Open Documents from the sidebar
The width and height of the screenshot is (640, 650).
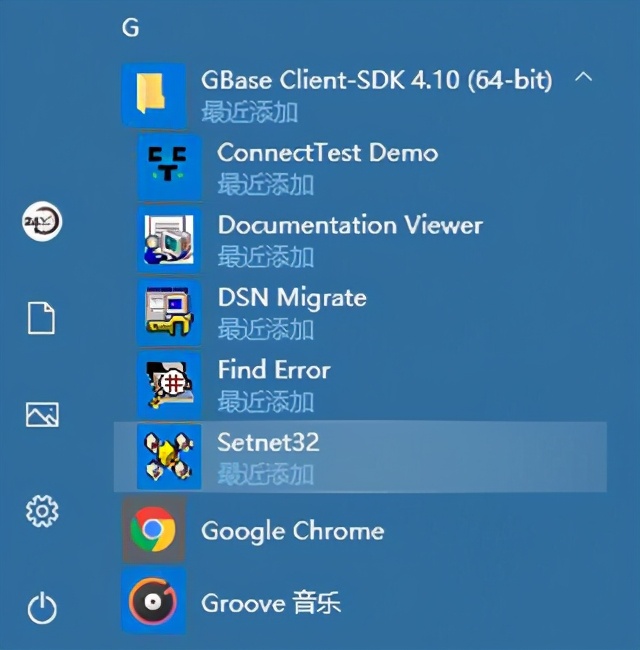[41, 318]
